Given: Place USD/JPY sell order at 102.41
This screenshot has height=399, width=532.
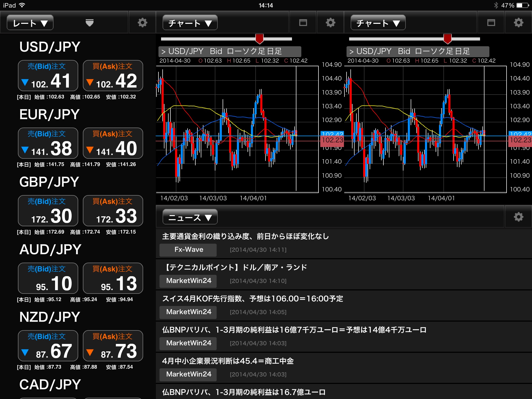Looking at the screenshot, I should (x=48, y=76).
